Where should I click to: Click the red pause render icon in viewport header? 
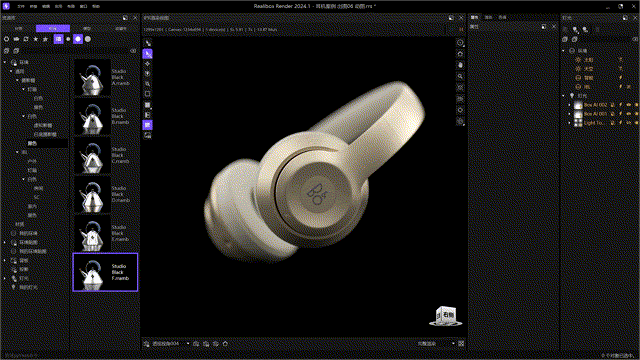pos(461,29)
